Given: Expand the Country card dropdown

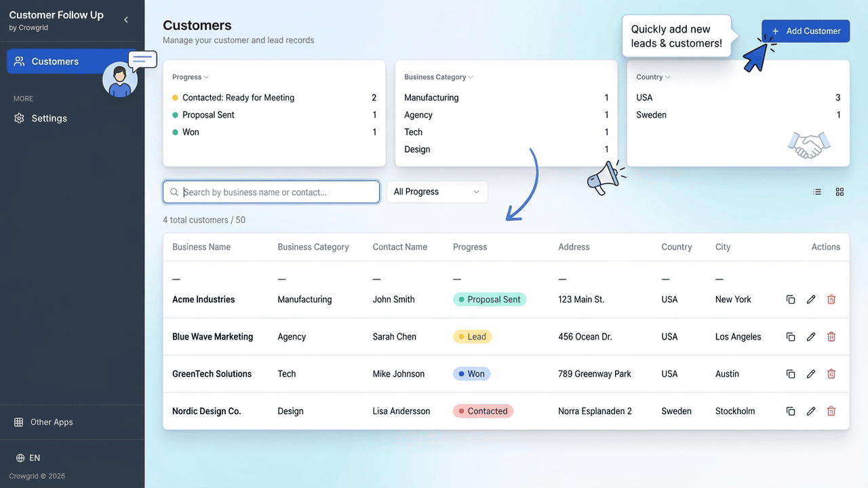Looking at the screenshot, I should [x=653, y=77].
